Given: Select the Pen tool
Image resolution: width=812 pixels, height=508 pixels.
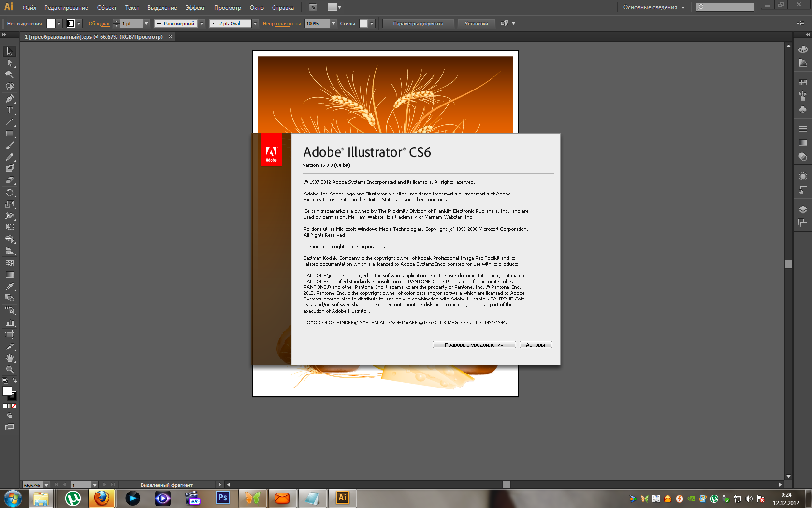Looking at the screenshot, I should pos(9,99).
